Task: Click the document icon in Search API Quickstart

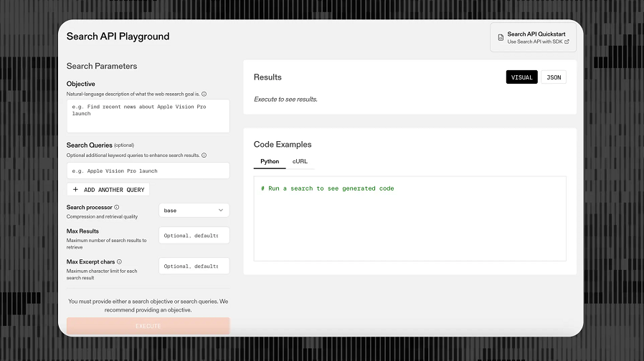Action: (501, 37)
